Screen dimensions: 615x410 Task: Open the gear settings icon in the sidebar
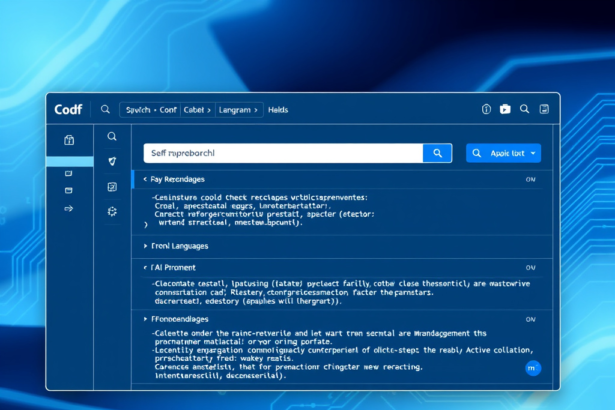[112, 211]
